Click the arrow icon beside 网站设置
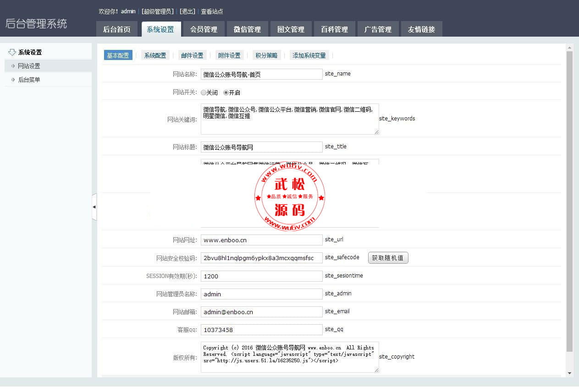The width and height of the screenshot is (579, 392). [13, 66]
